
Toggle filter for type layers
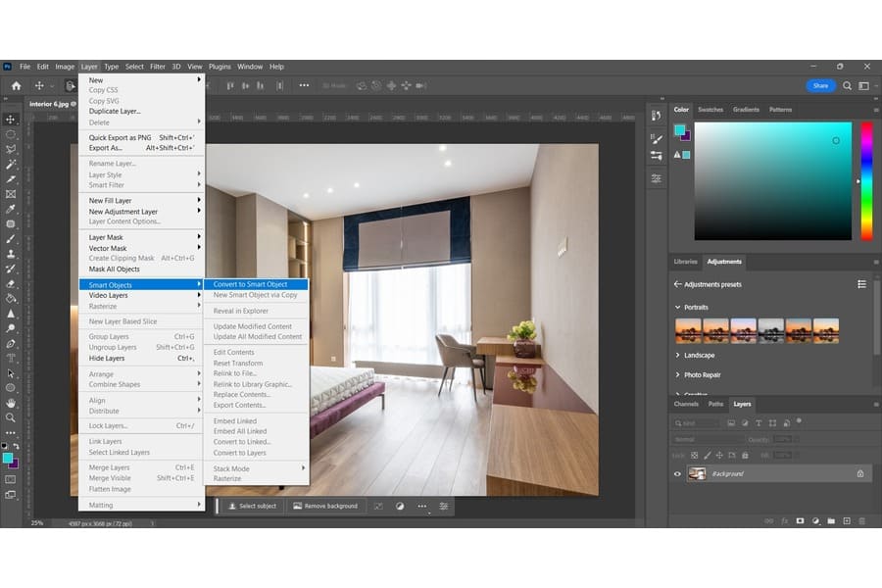[x=759, y=422]
